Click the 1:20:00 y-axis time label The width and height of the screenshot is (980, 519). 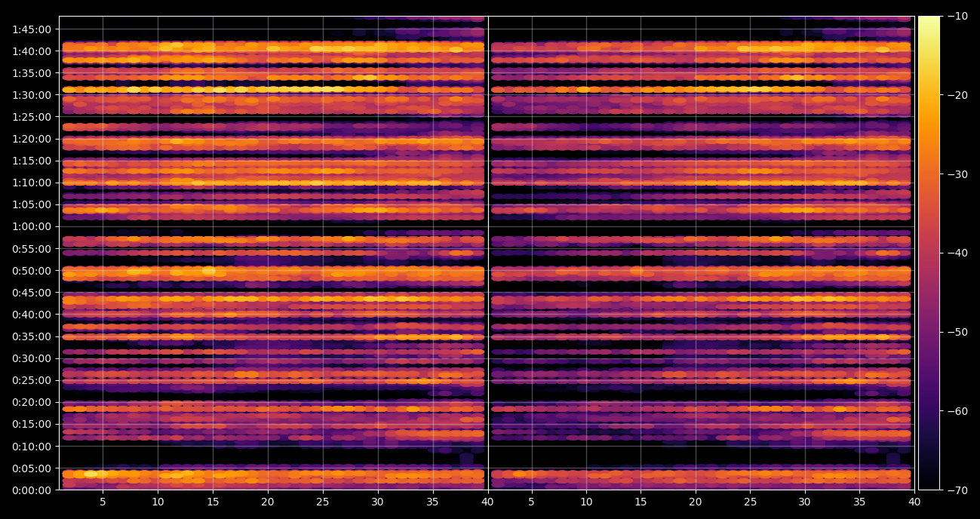coord(32,139)
